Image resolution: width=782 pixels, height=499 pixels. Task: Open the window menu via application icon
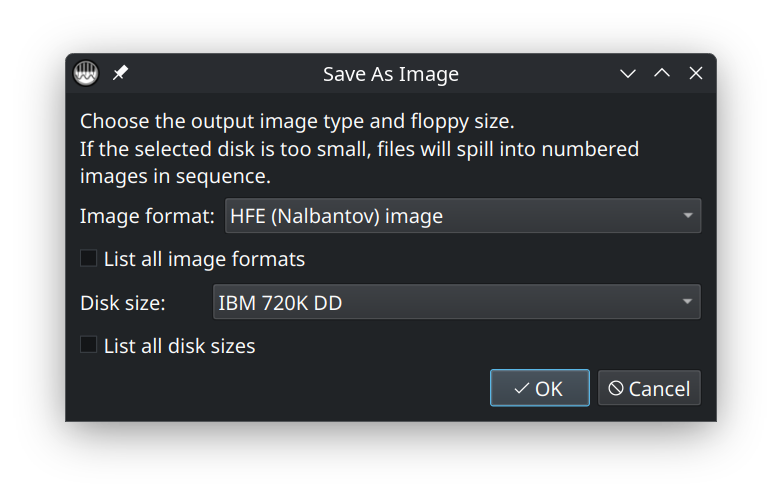pos(86,74)
